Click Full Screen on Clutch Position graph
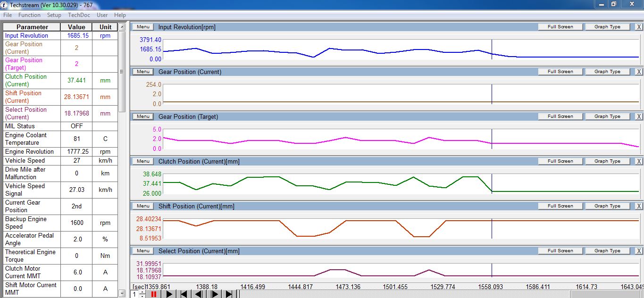 point(560,161)
